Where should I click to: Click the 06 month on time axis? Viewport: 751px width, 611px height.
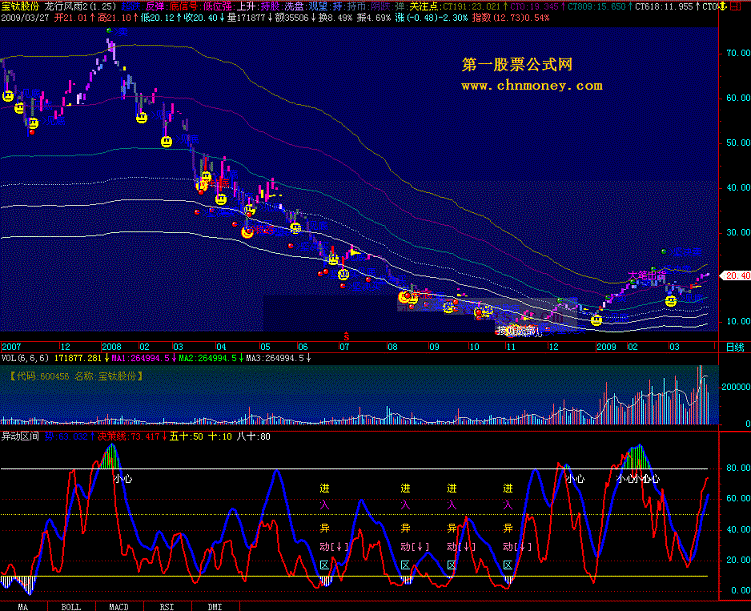pyautogui.click(x=303, y=347)
